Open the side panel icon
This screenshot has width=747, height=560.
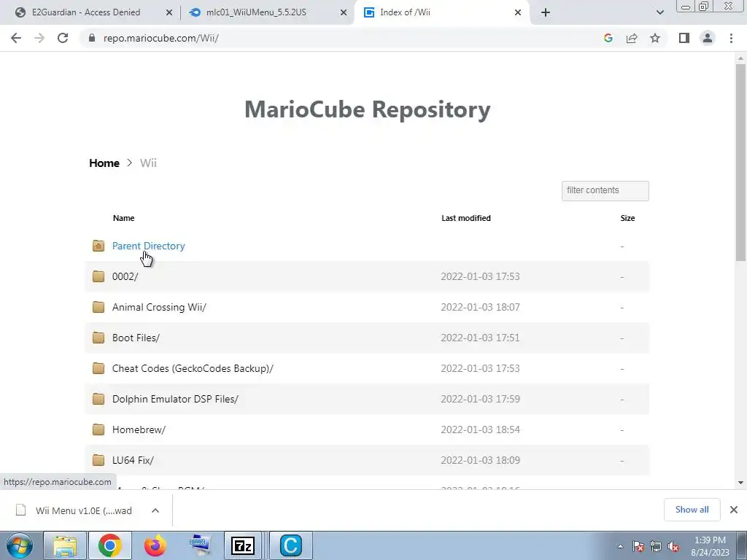point(684,38)
